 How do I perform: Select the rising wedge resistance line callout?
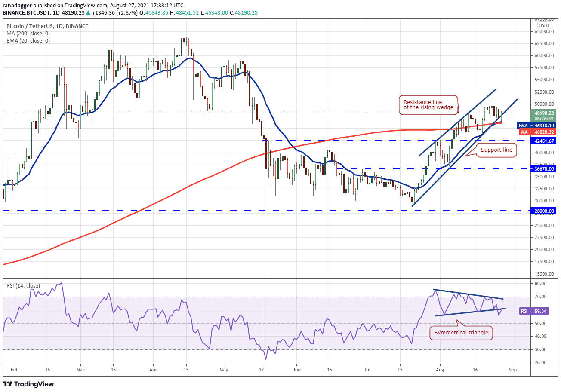point(428,104)
